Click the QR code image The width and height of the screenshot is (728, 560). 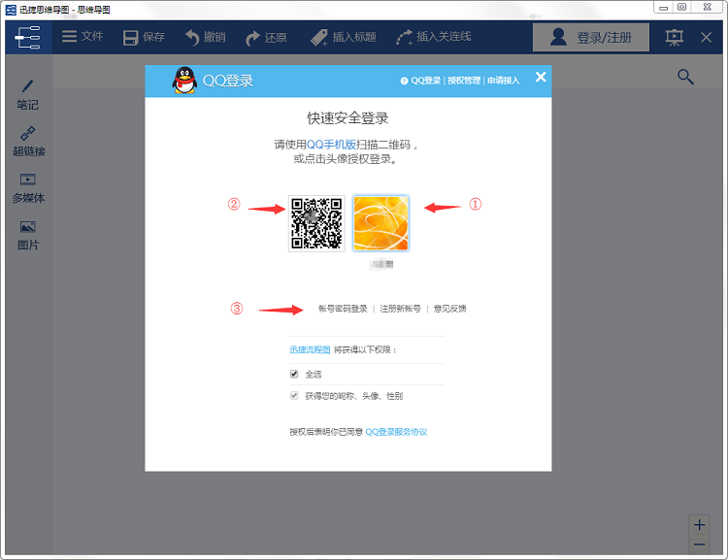point(316,223)
